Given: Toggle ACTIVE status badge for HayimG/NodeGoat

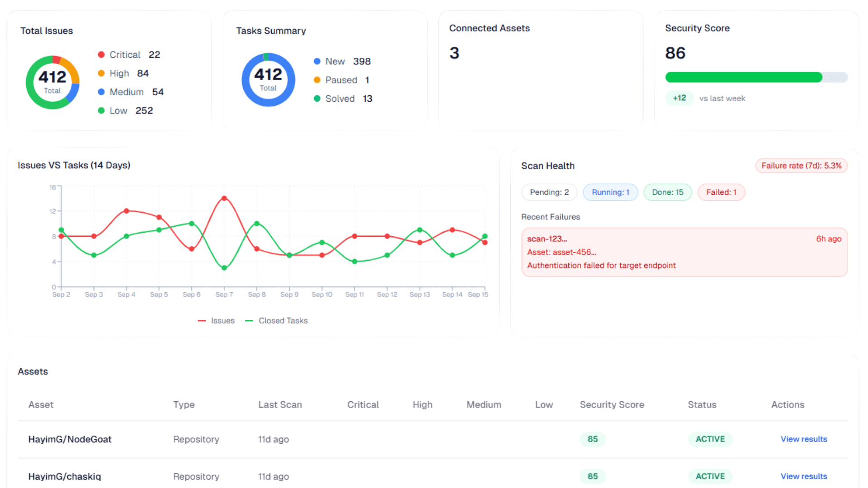Looking at the screenshot, I should coord(710,439).
